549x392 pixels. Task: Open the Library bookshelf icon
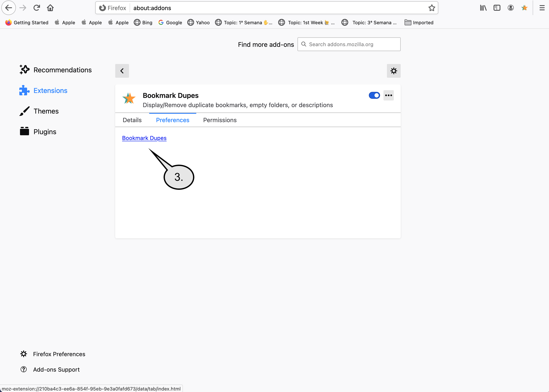pyautogui.click(x=483, y=8)
